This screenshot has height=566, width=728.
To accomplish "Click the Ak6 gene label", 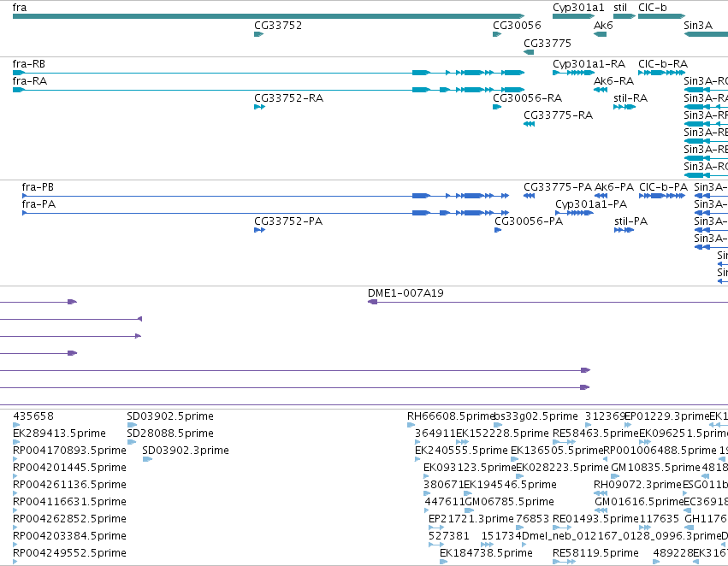I will point(603,26).
